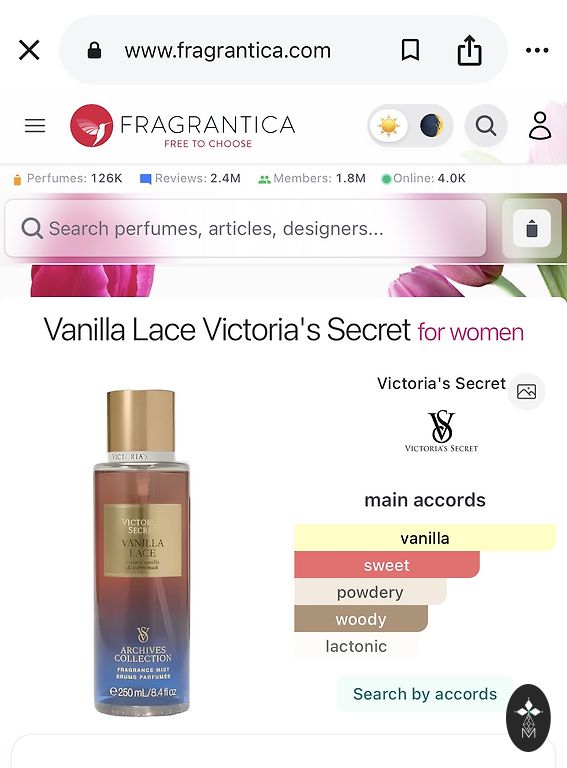Open the Vanilla Lace bottle image
The height and width of the screenshot is (768, 567).
pyautogui.click(x=141, y=552)
